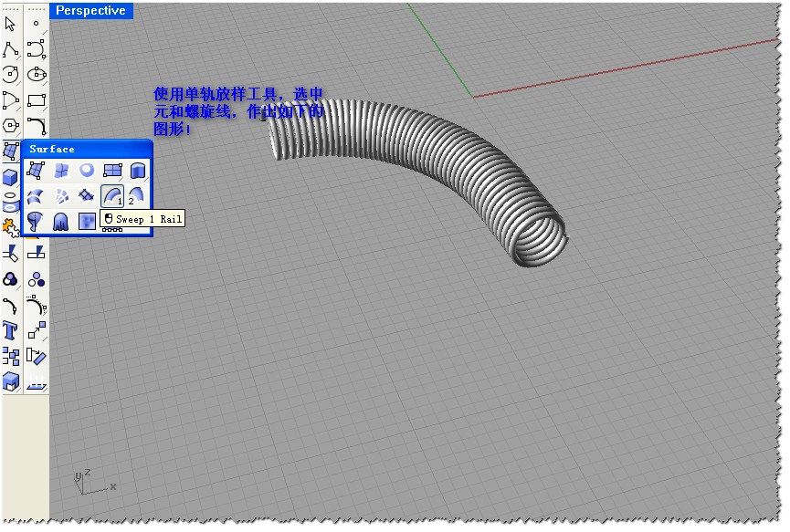This screenshot has width=790, height=532.
Task: Click the solid box edit icon
Action: 11,382
